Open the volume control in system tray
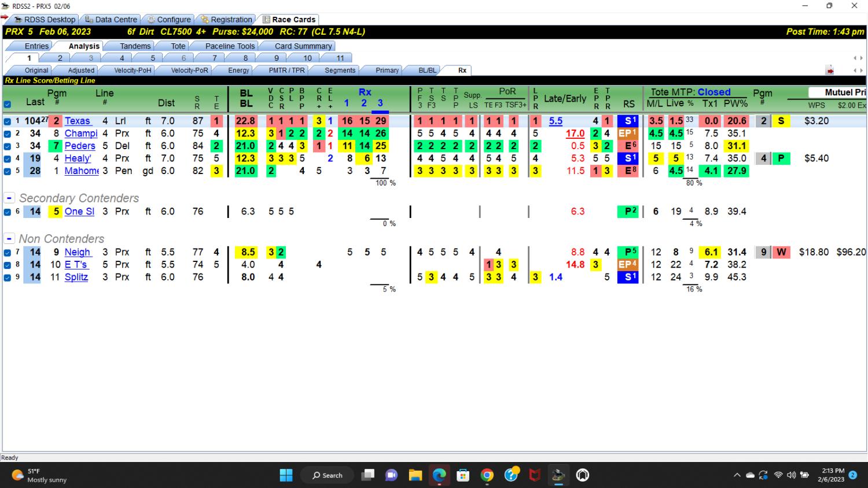Screen dimensions: 868x488 pyautogui.click(x=791, y=475)
